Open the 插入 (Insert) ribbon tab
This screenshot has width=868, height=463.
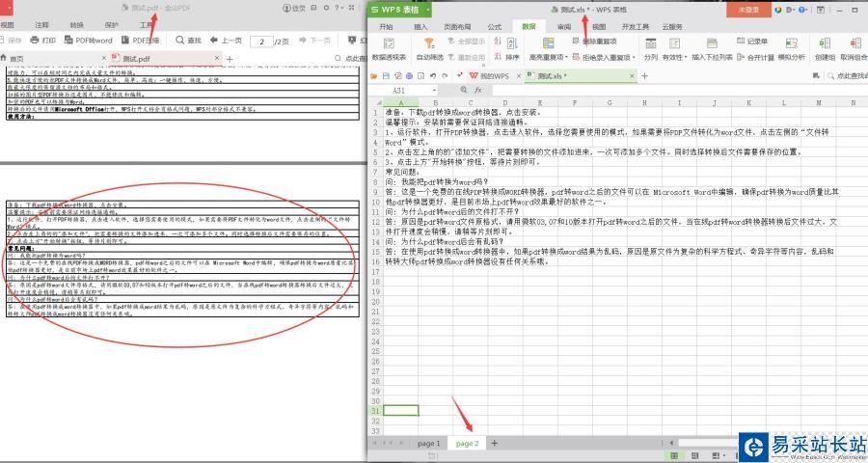coord(420,27)
